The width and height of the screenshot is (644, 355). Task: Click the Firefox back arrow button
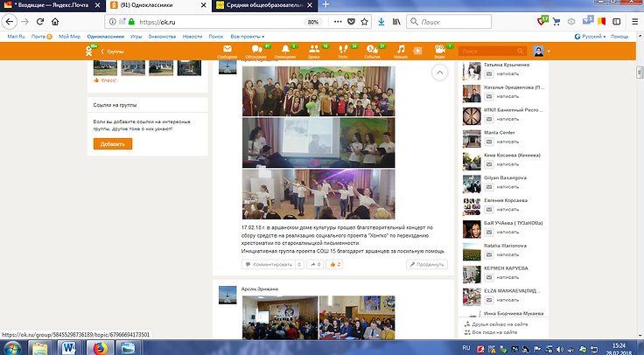point(10,22)
